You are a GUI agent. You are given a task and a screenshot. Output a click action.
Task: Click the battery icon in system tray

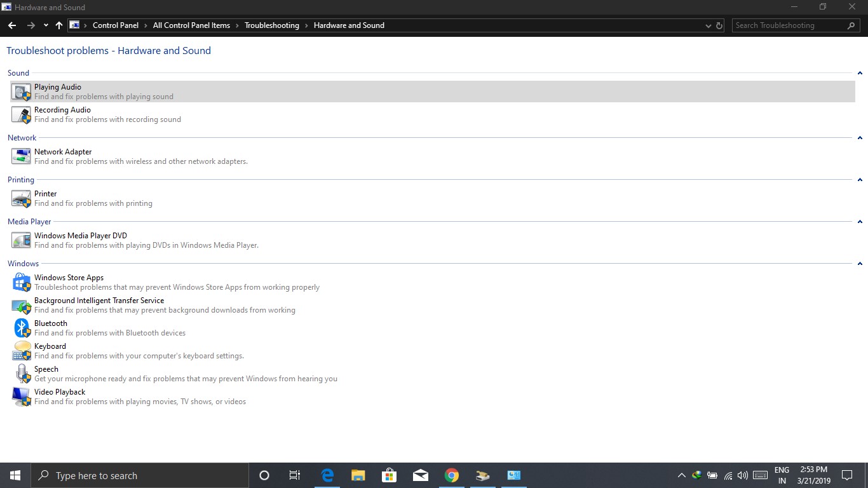(712, 475)
